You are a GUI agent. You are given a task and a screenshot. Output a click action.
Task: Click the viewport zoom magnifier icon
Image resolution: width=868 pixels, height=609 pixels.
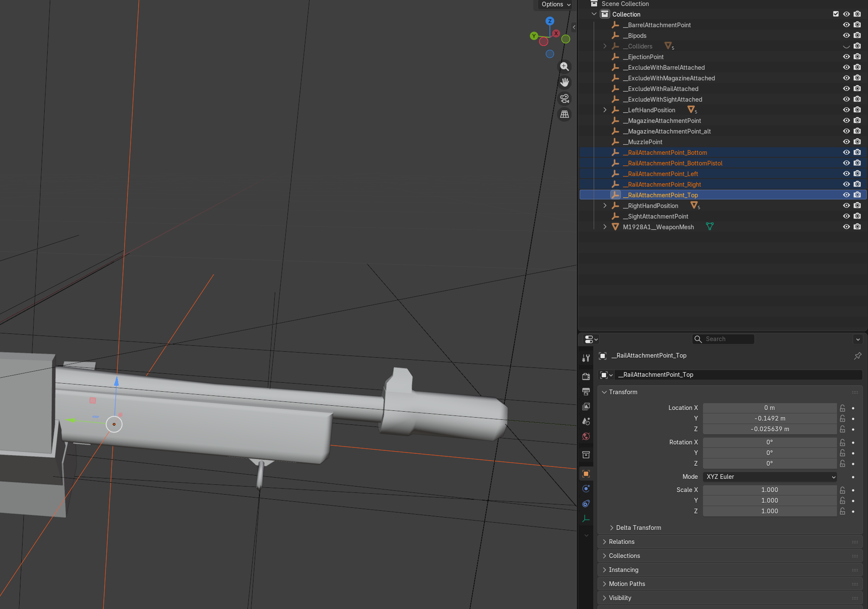tap(564, 66)
